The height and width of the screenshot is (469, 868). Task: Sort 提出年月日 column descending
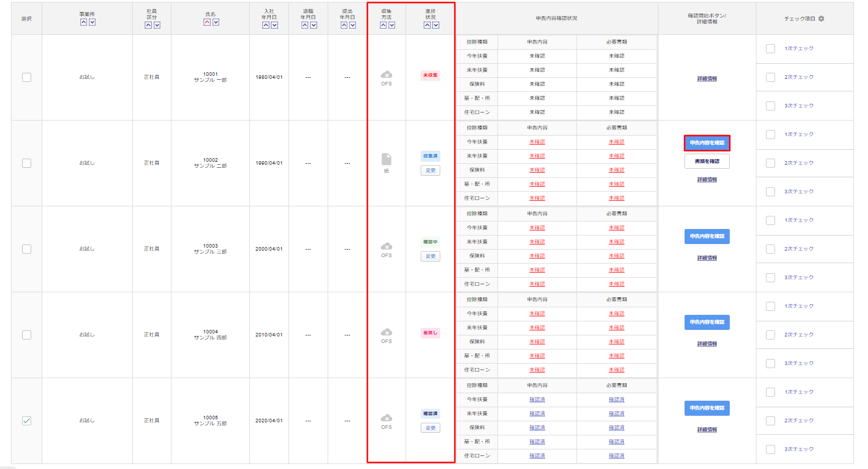coord(353,25)
